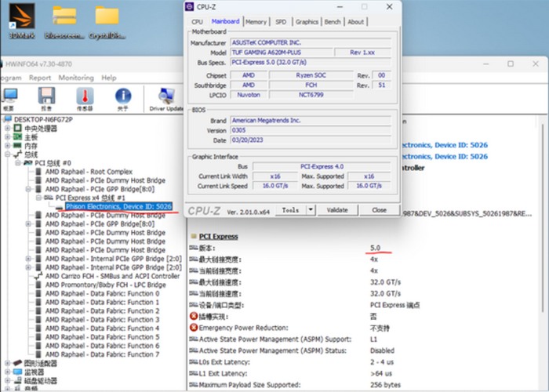Click the blue info About icon

[x=122, y=98]
